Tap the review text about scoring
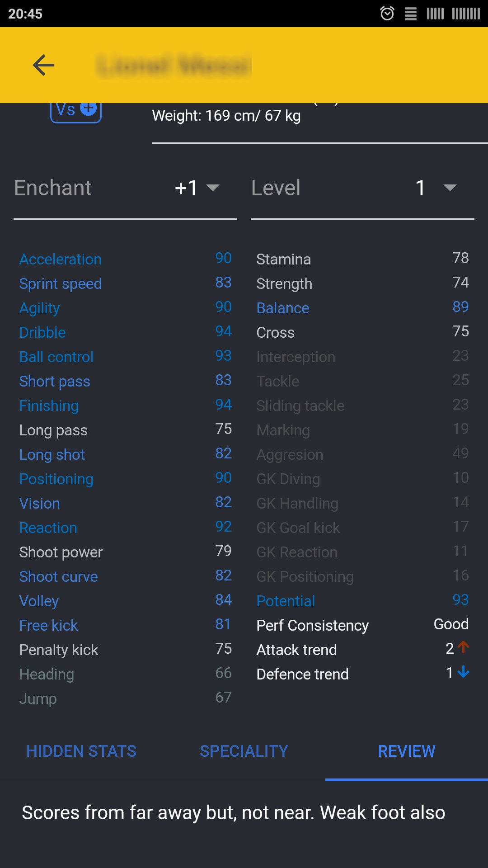This screenshot has width=488, height=868. (233, 812)
